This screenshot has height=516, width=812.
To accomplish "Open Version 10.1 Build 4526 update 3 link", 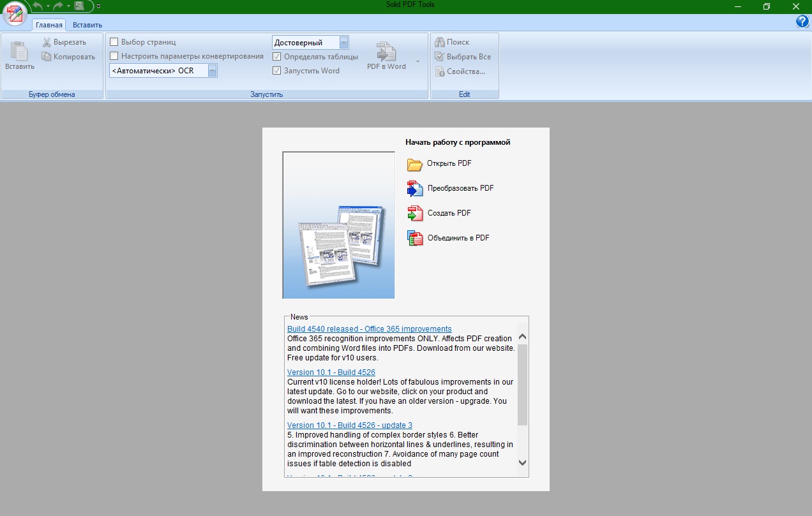I will click(x=350, y=425).
